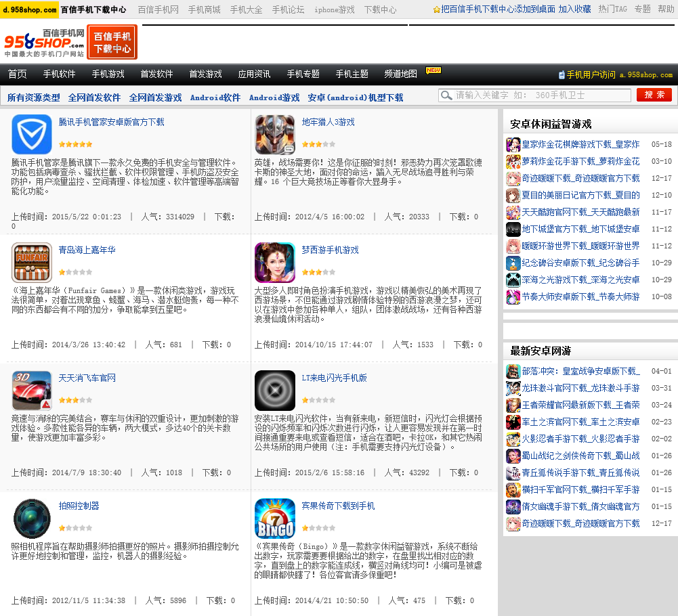678x616 pixels.
Task: Click the star rating under 梦西游手机游戏
Action: pos(318,272)
